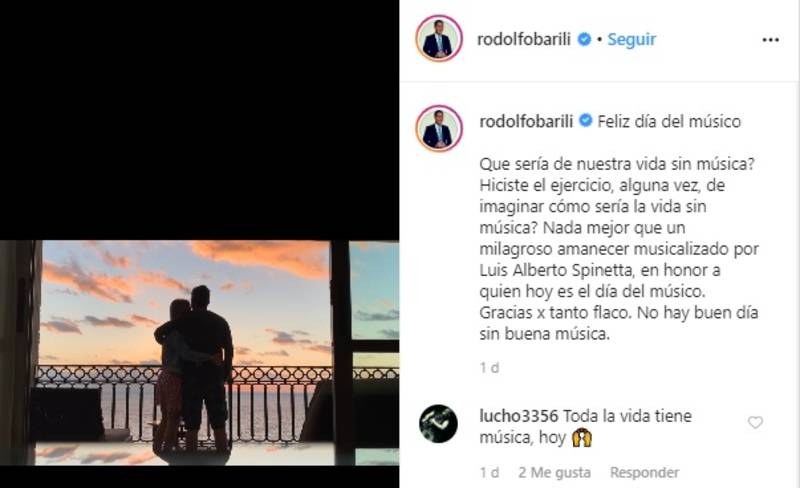
Task: Click Seguir to follow rodolfobarili
Action: pyautogui.click(x=632, y=39)
